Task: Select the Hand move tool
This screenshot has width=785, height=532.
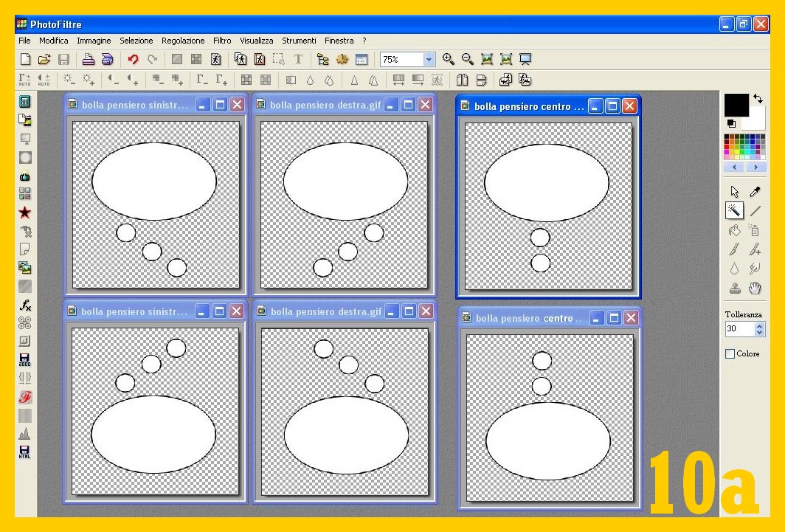Action: pyautogui.click(x=755, y=289)
